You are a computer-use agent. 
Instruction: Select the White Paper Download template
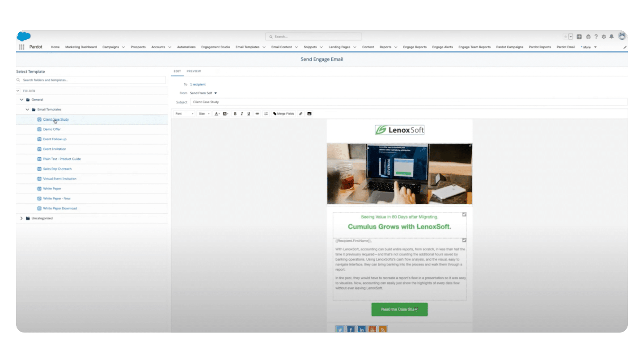(60, 208)
